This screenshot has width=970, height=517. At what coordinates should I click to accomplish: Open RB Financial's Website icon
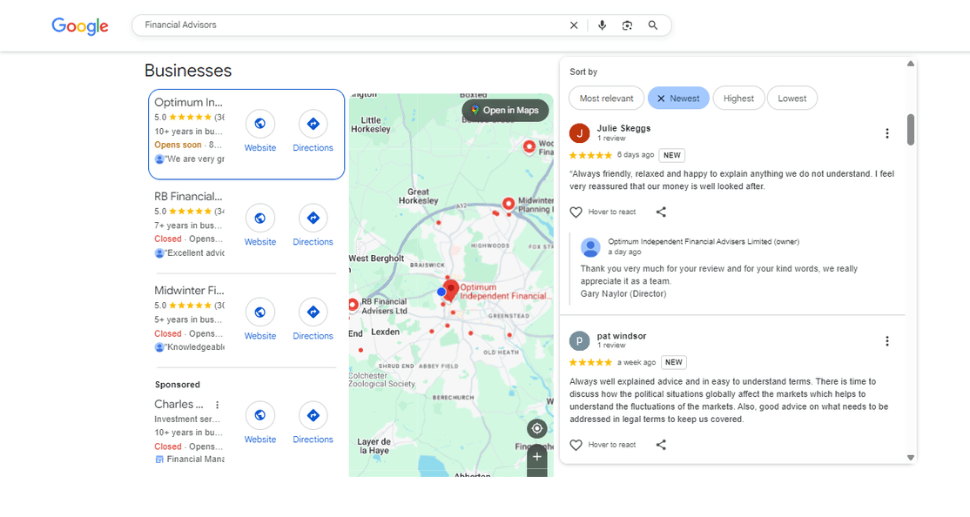click(260, 218)
